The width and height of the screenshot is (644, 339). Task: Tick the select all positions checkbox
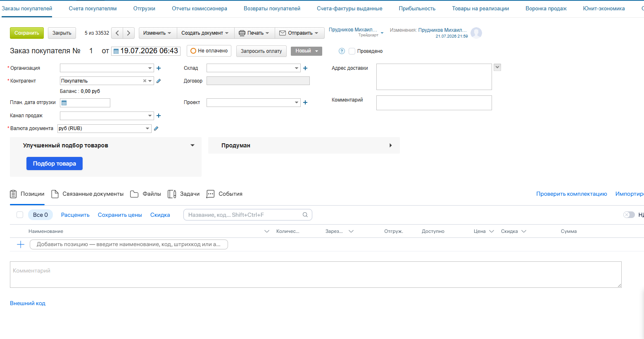pyautogui.click(x=20, y=215)
